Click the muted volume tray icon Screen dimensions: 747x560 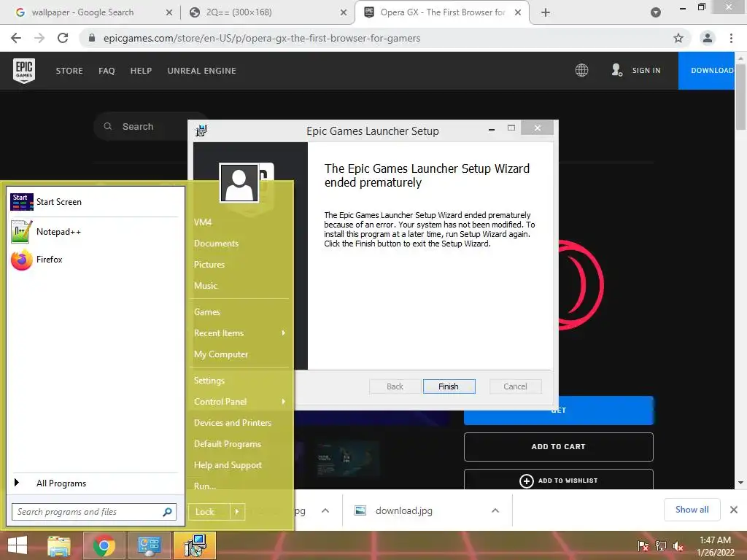coord(678,546)
